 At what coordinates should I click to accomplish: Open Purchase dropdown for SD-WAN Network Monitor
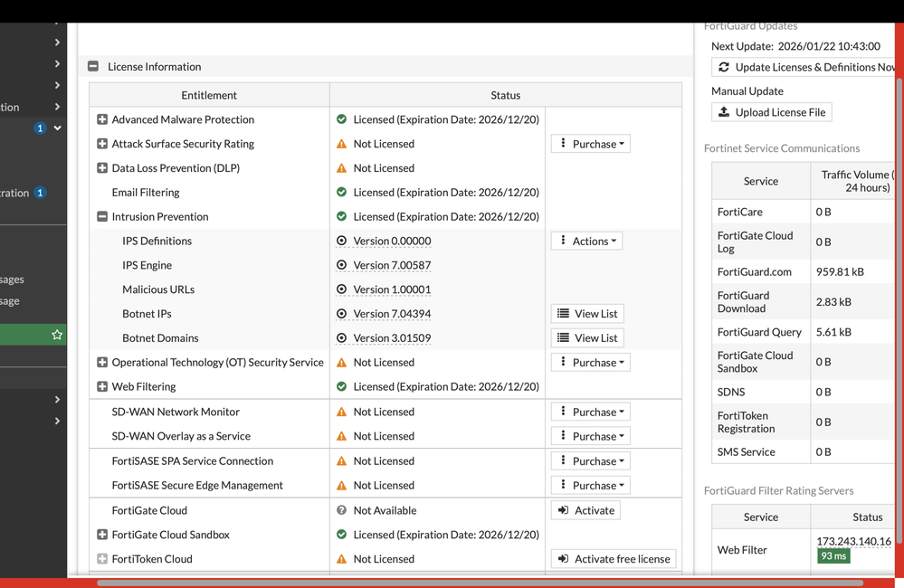pyautogui.click(x=590, y=412)
